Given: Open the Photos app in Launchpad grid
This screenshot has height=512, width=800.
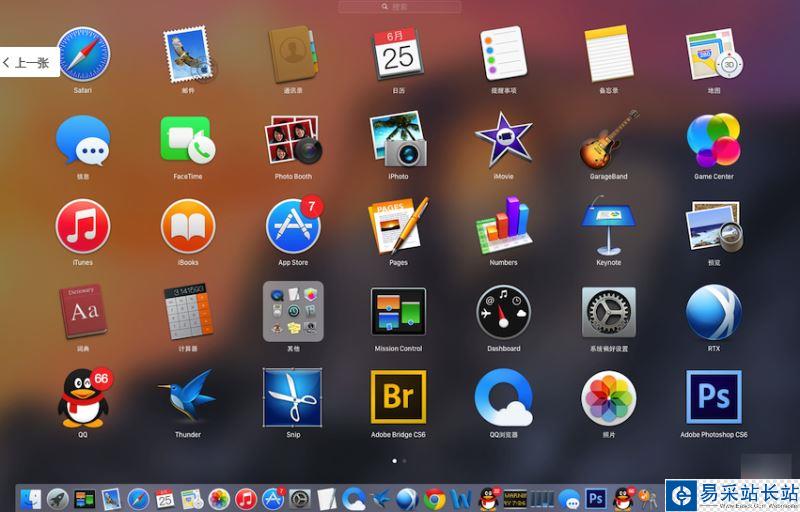Looking at the screenshot, I should [x=609, y=398].
